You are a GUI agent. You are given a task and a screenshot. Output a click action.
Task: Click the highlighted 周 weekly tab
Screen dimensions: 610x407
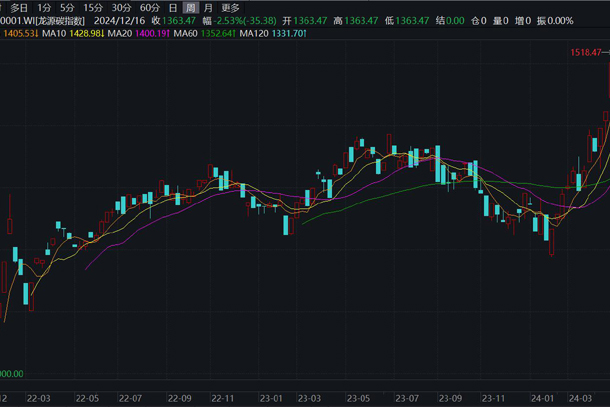coord(189,7)
